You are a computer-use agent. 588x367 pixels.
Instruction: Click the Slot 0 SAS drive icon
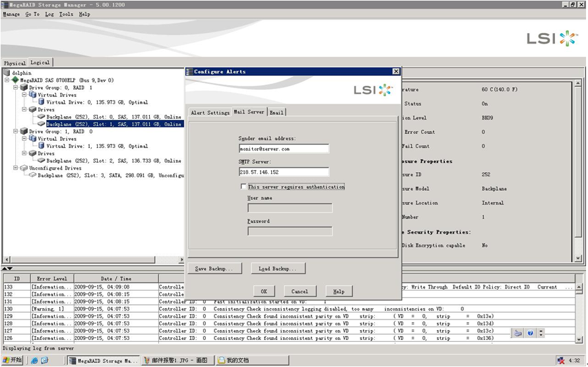(x=41, y=117)
